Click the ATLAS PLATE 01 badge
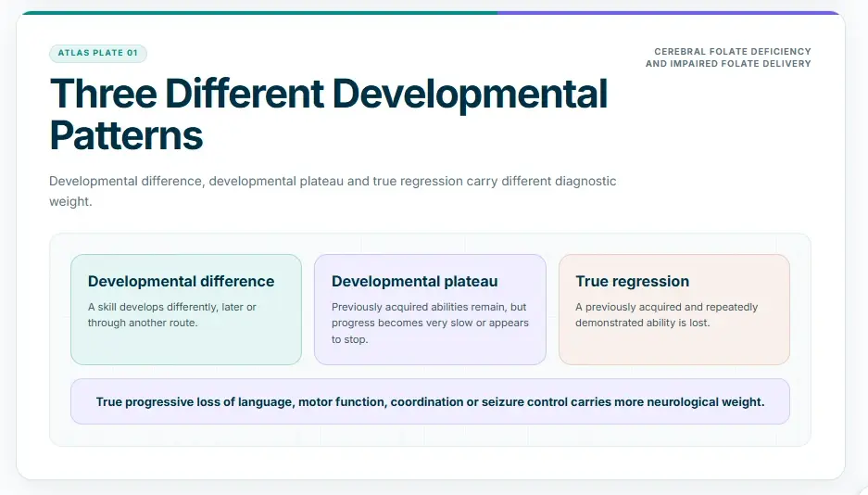 pyautogui.click(x=98, y=53)
